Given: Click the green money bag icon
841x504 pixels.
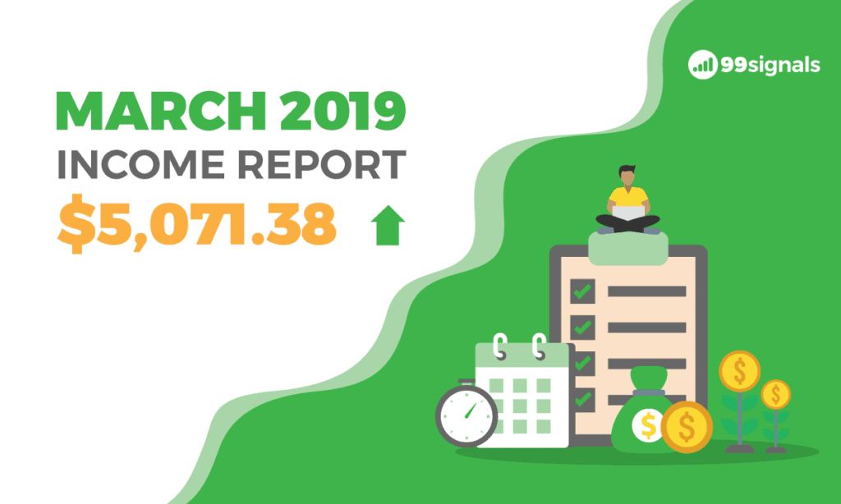Looking at the screenshot, I should click(644, 409).
